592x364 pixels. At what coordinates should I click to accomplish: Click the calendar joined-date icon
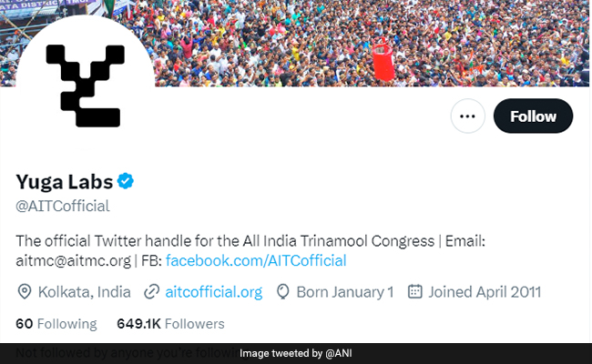pyautogui.click(x=415, y=292)
